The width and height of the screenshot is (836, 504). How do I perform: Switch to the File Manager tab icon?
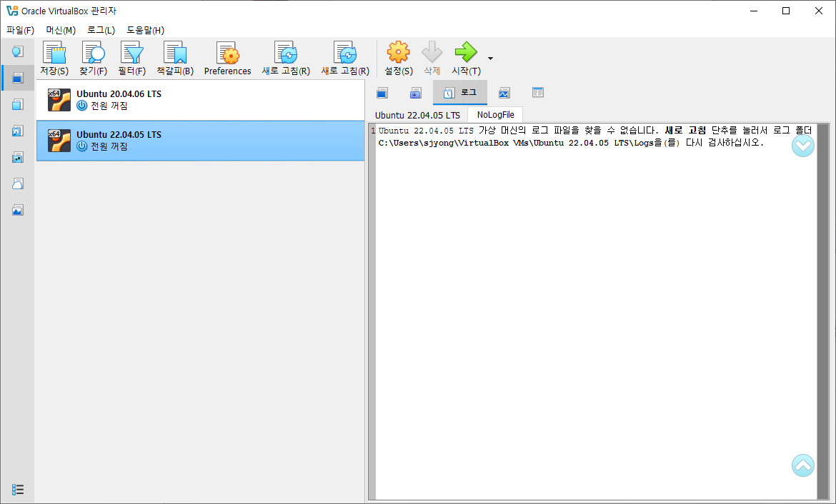(538, 93)
